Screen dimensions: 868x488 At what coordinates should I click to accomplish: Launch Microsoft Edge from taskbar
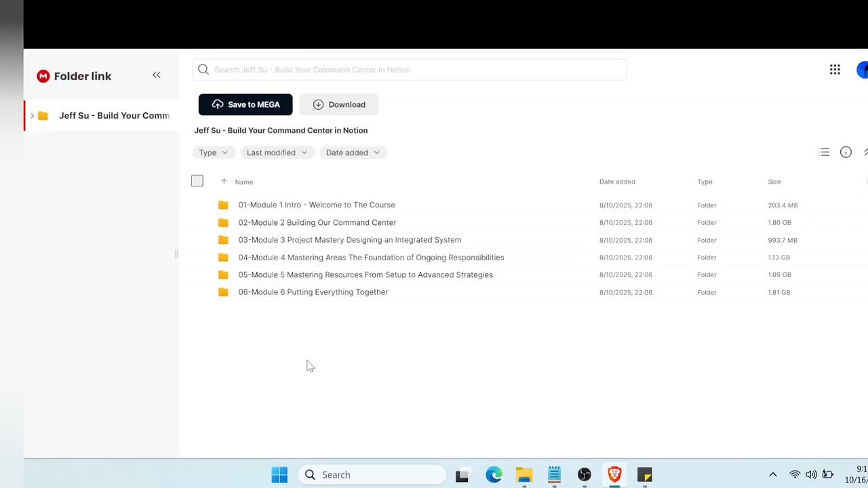pos(494,475)
